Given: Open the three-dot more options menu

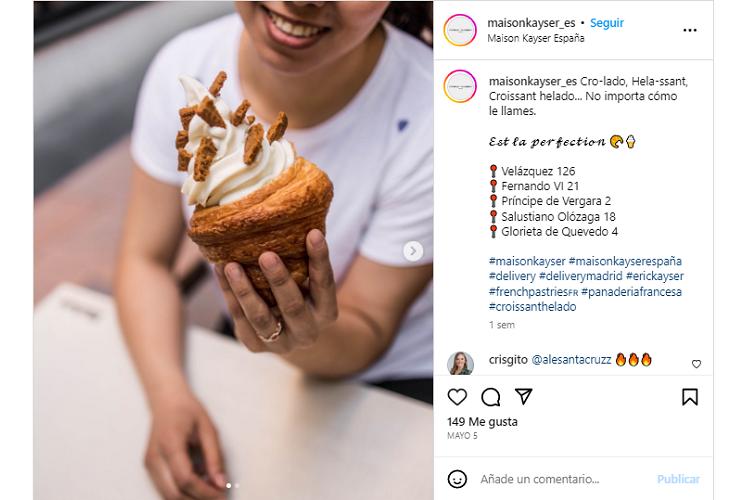Looking at the screenshot, I should pos(690,30).
